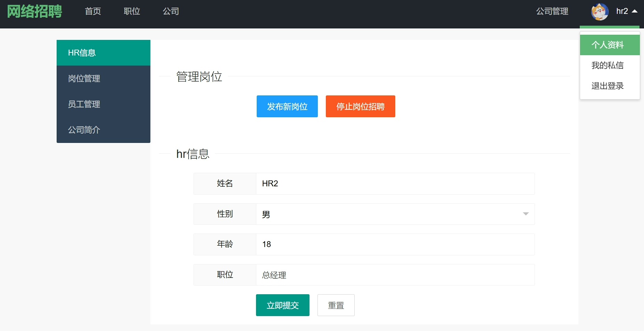
Task: Select 个人资料 from the user dropdown
Action: (x=610, y=45)
